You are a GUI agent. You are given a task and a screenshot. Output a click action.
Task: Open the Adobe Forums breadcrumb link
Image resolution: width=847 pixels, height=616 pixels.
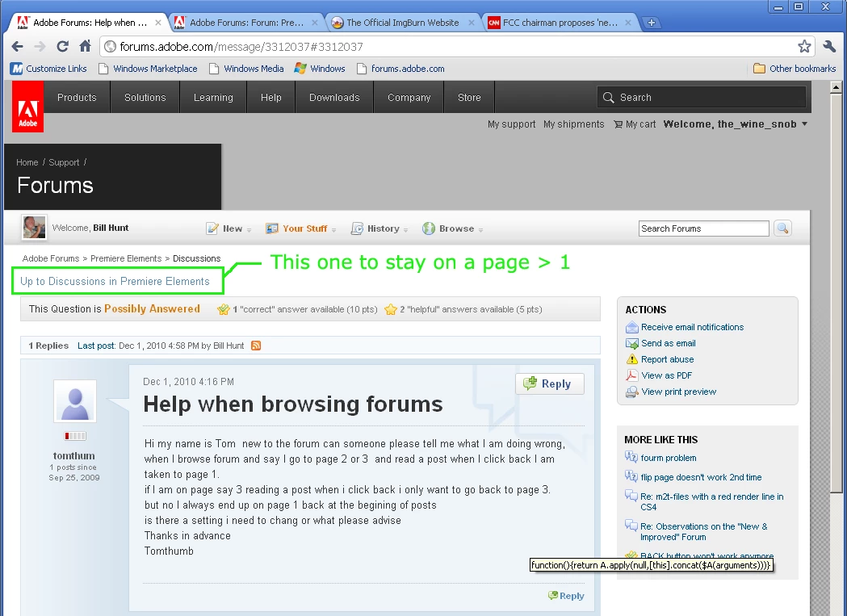pos(51,258)
